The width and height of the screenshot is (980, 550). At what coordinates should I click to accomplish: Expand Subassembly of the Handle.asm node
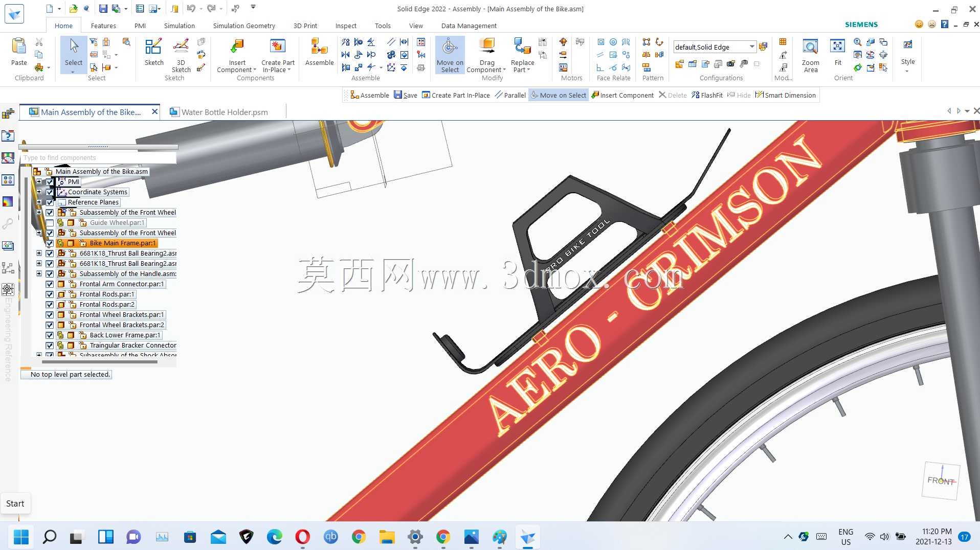[x=39, y=273]
